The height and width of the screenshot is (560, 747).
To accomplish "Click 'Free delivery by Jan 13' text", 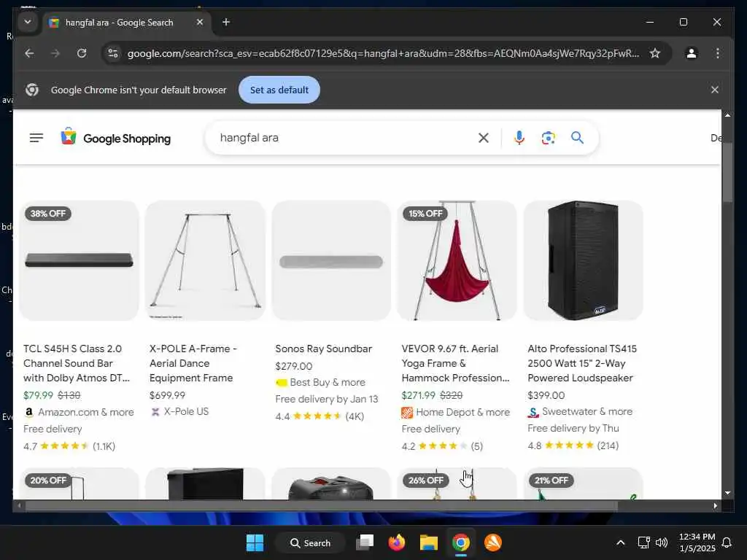I will (326, 399).
